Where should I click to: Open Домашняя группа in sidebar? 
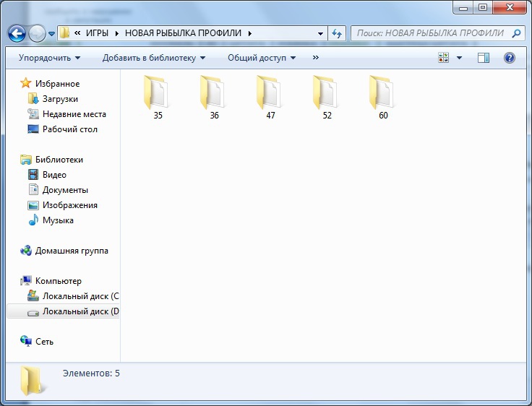[72, 251]
